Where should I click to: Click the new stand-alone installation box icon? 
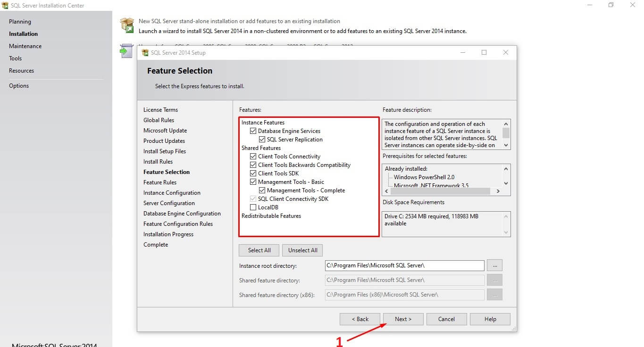127,25
